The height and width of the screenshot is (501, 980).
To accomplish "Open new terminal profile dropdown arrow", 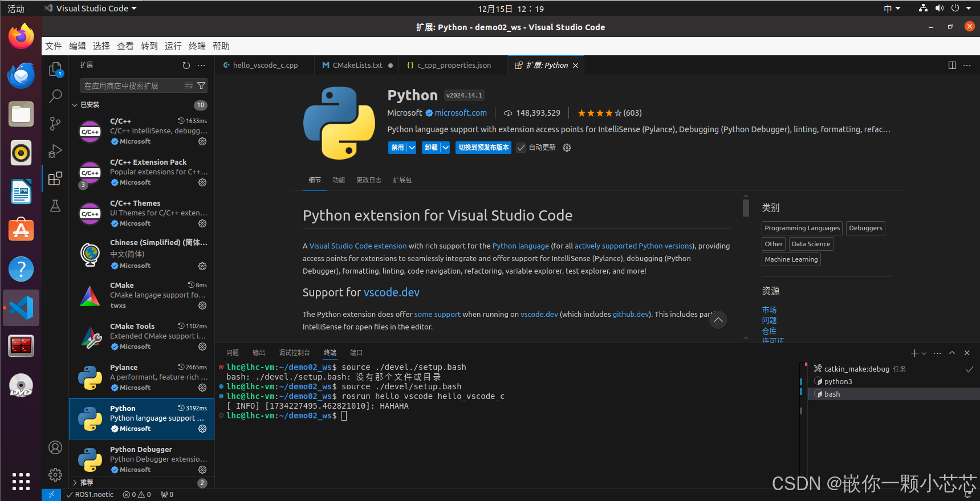I will [x=924, y=353].
